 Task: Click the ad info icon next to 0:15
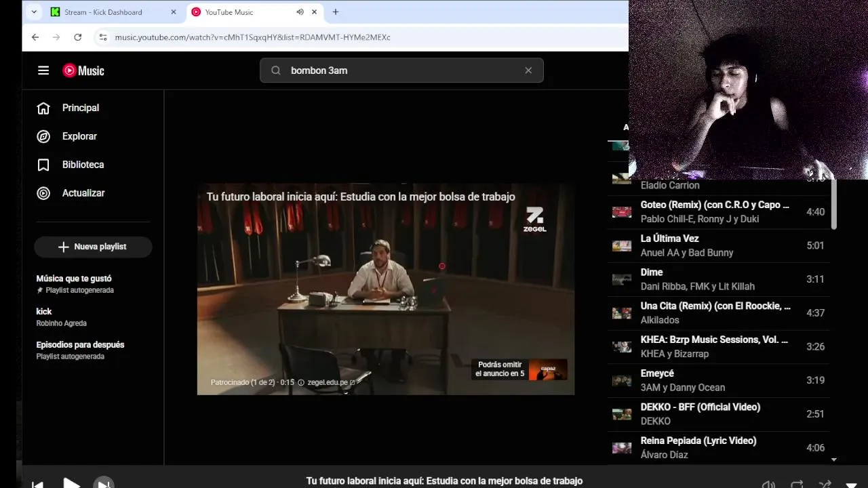pyautogui.click(x=301, y=382)
